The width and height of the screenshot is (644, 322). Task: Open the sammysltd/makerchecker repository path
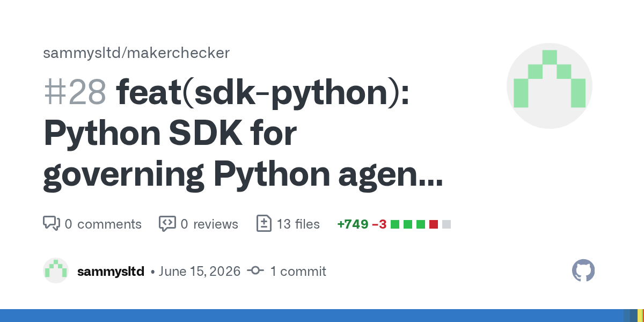[136, 53]
